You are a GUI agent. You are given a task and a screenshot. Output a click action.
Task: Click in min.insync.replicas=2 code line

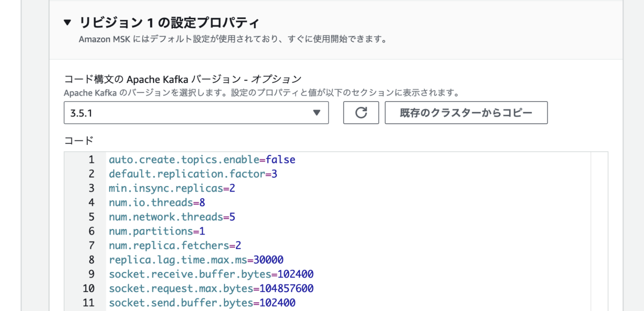pyautogui.click(x=172, y=188)
